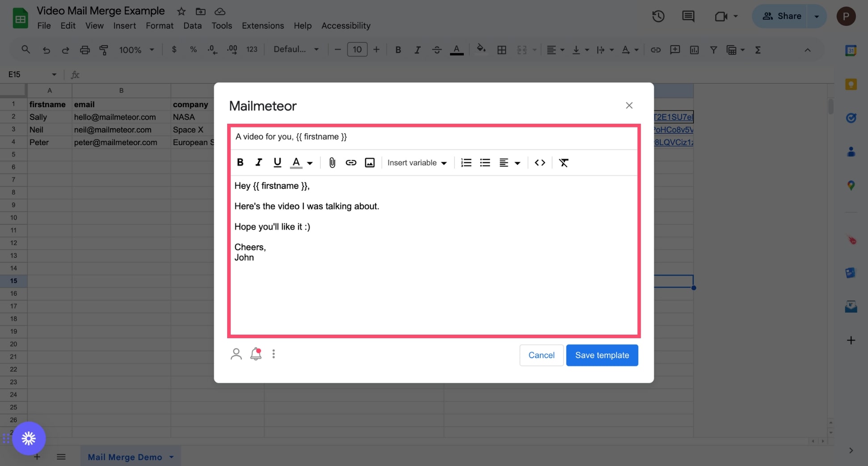Screen dimensions: 868x466
Task: Open HTML code view icon
Action: [x=540, y=163]
